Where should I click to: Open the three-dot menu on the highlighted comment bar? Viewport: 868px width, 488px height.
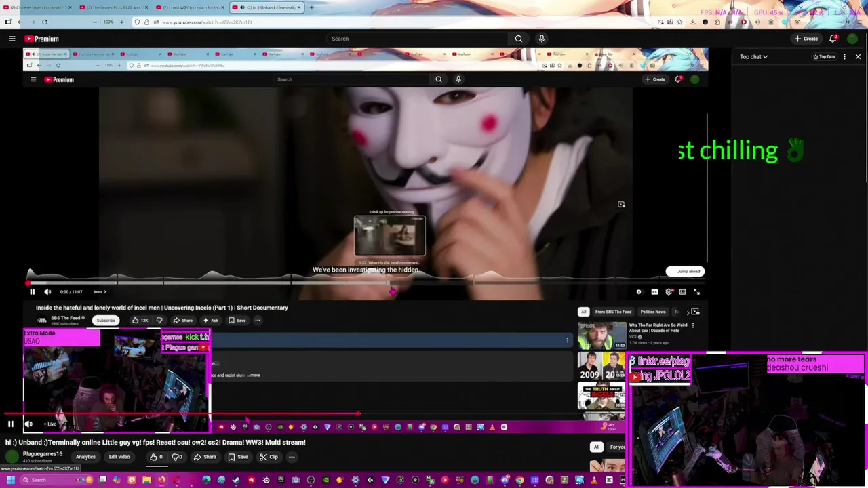(568, 340)
